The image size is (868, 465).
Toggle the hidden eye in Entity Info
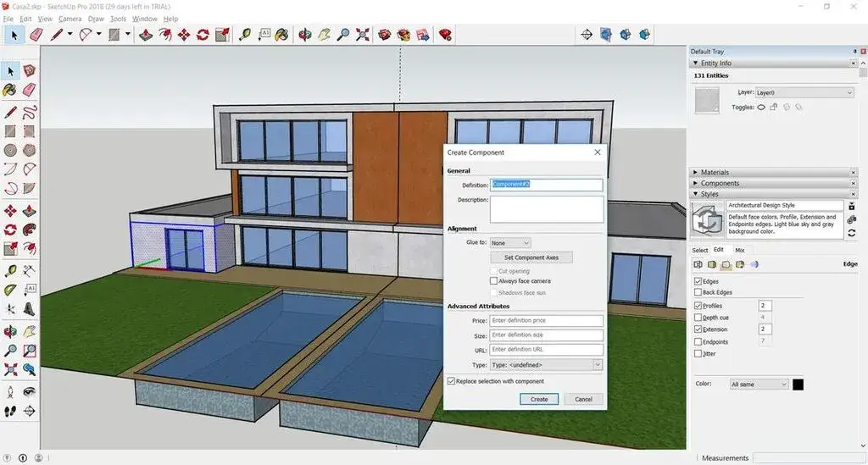(761, 108)
